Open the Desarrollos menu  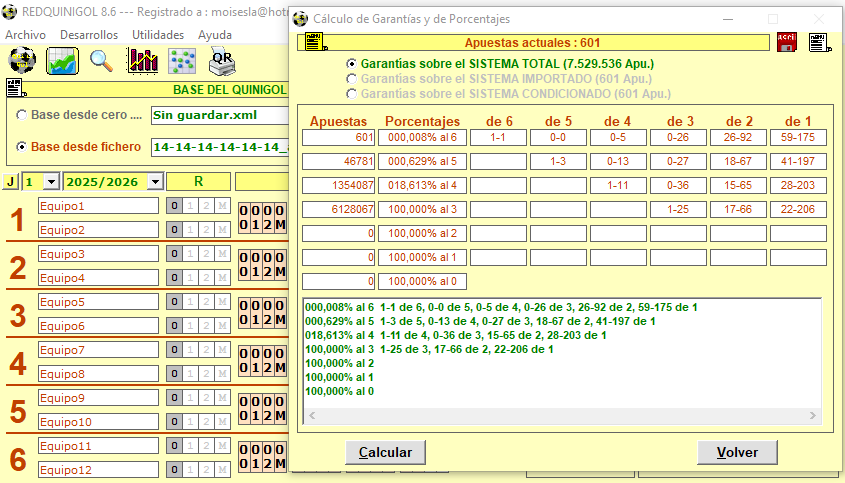tap(89, 35)
